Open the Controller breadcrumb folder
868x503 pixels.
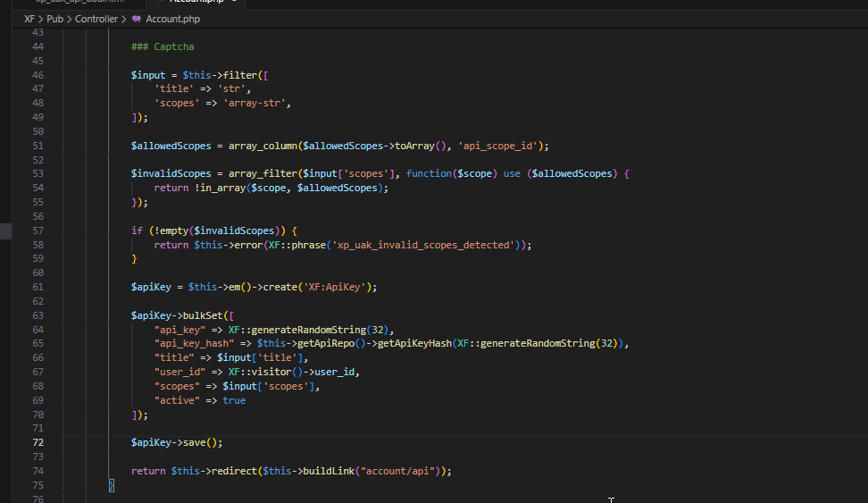coord(96,19)
